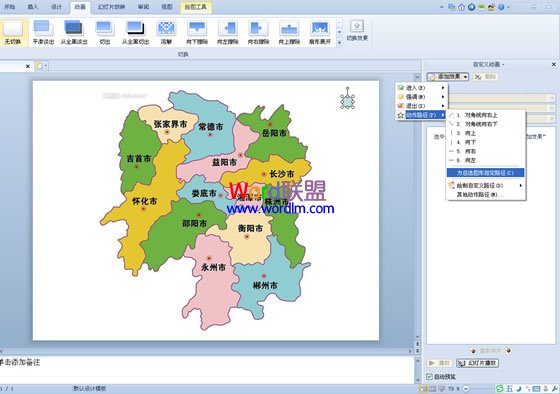Image resolution: width=560 pixels, height=394 pixels.
Task: Switch to 设计 ribbon tab
Action: pyautogui.click(x=56, y=7)
